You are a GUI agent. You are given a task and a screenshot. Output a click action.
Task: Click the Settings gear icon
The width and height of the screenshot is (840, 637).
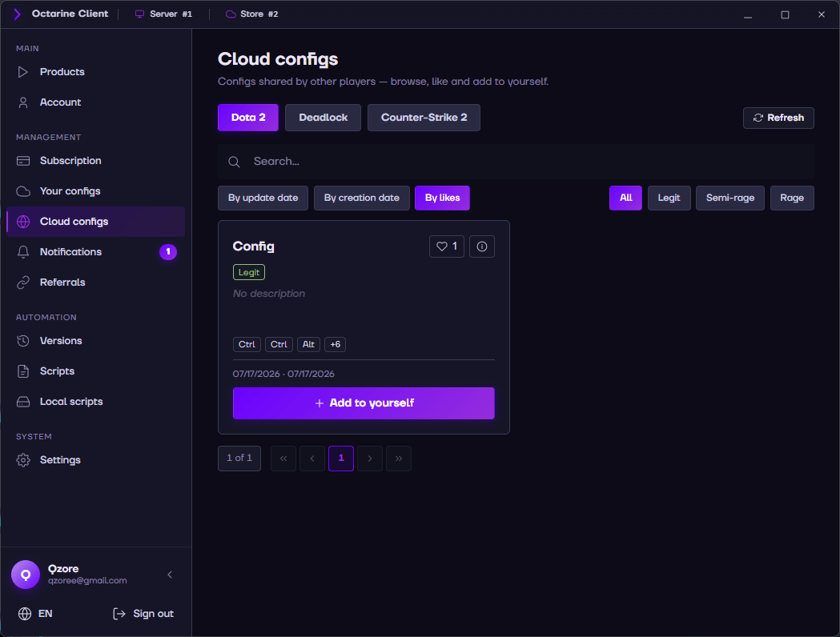click(23, 460)
